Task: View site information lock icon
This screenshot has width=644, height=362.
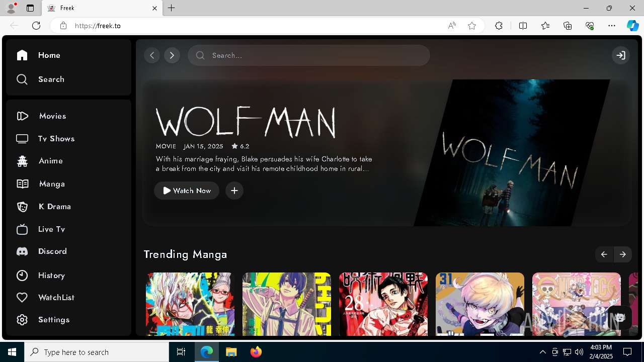Action: coord(63,26)
